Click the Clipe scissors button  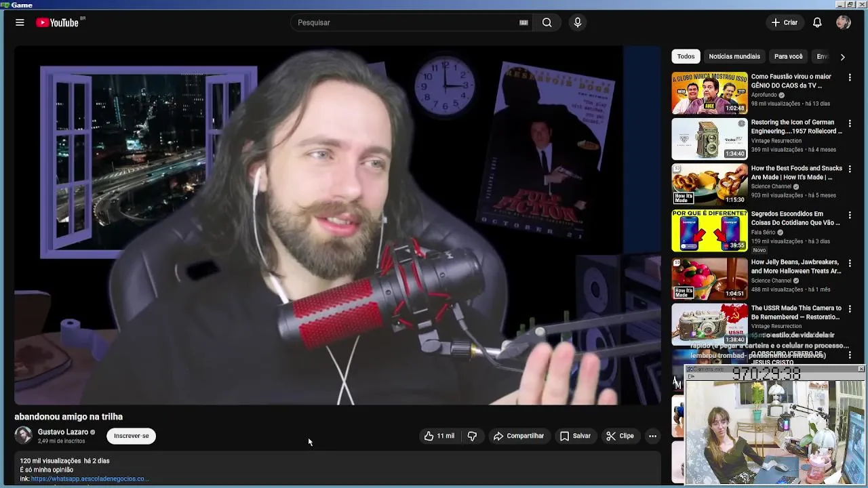point(620,436)
